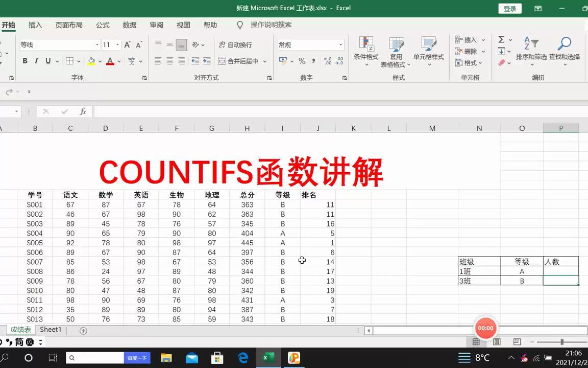Click the 登录 sign-in button
Screen dimensions: 588x368
[x=509, y=8]
